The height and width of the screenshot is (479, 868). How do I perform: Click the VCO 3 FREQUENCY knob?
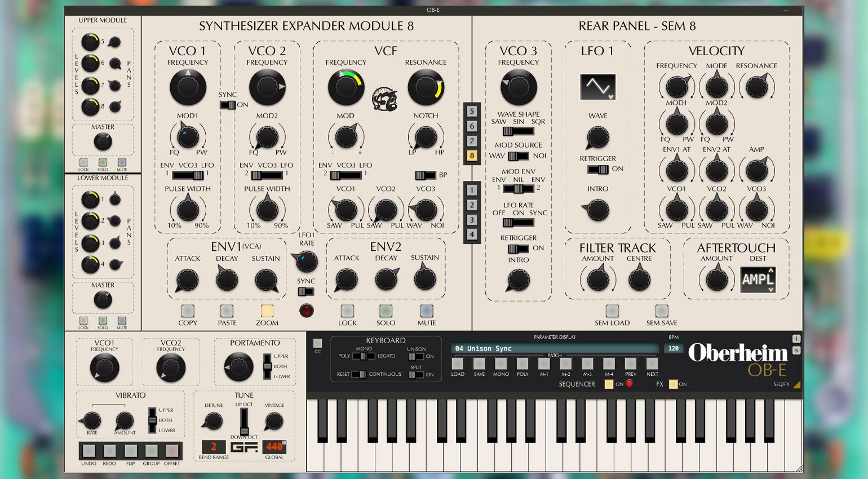coord(519,87)
